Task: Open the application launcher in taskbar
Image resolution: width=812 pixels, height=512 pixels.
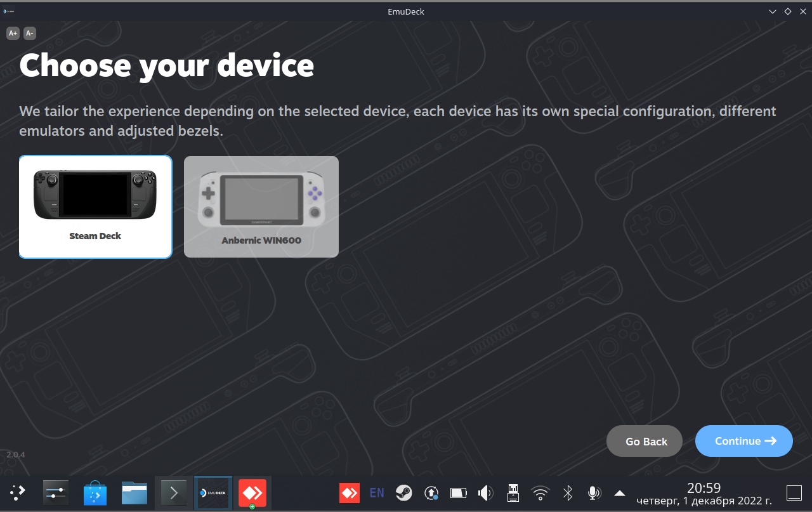Action: 18,493
